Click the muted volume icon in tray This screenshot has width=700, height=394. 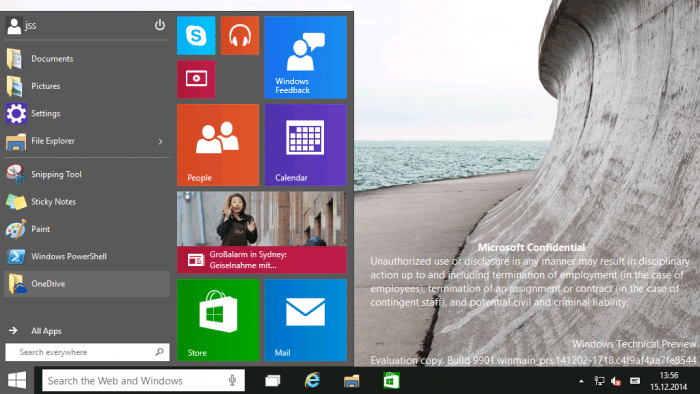617,381
